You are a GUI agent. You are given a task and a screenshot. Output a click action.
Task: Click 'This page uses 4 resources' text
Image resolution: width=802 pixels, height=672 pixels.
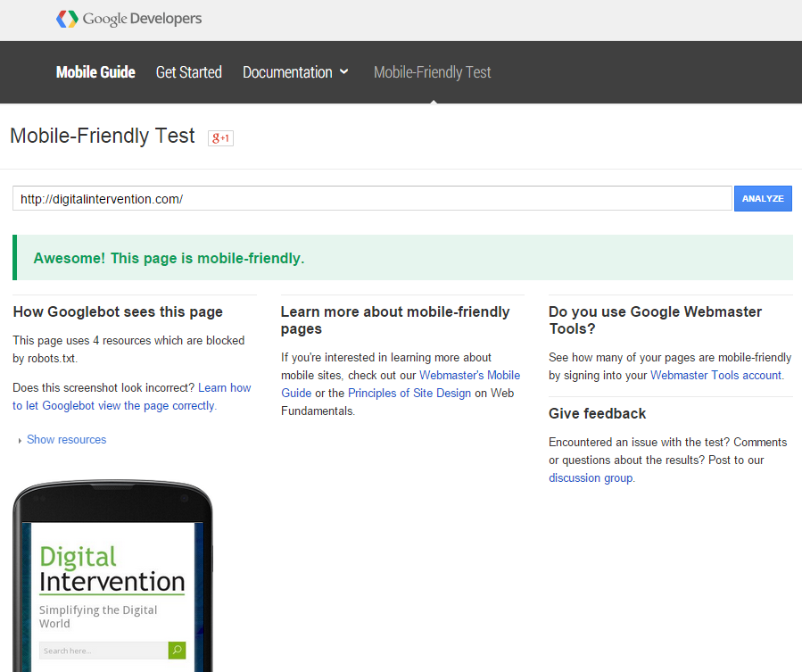pos(128,349)
